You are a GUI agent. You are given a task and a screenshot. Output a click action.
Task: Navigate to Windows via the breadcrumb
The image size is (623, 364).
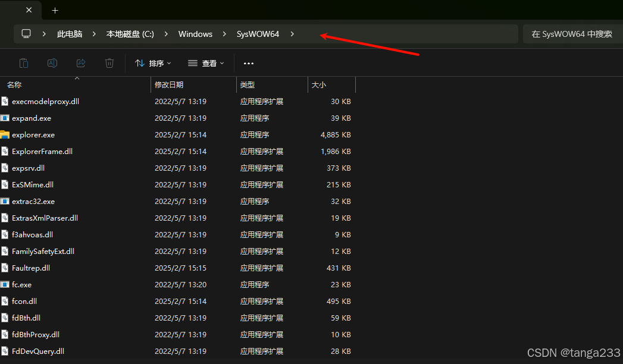tap(195, 34)
